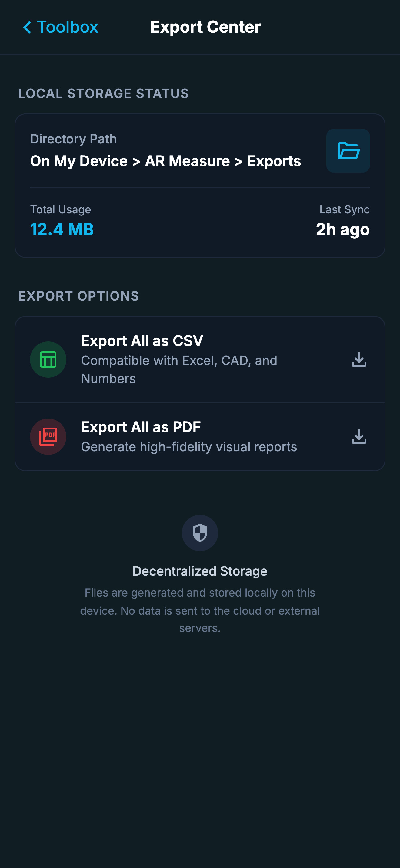The width and height of the screenshot is (400, 868).
Task: Click the green CSV table icon
Action: tap(48, 360)
